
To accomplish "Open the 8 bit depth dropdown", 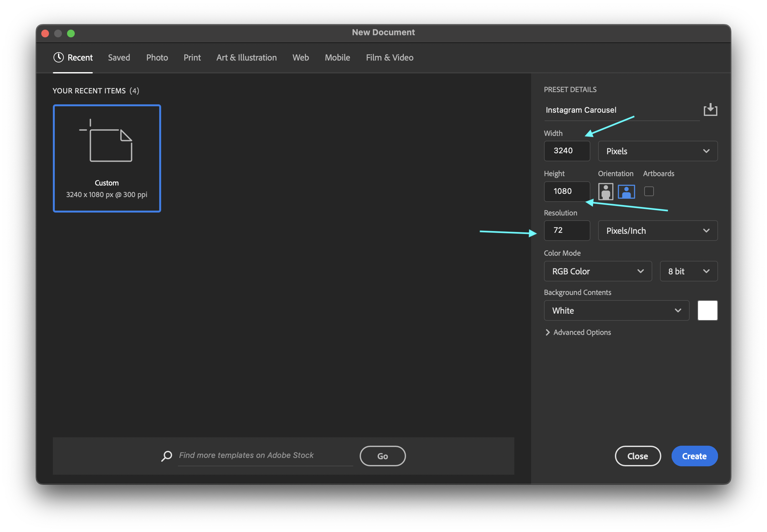I will 688,271.
